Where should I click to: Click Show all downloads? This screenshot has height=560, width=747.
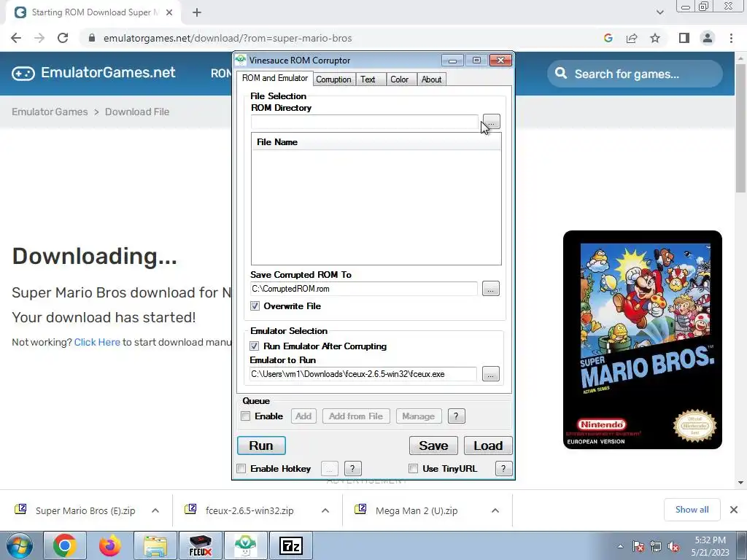tap(692, 510)
